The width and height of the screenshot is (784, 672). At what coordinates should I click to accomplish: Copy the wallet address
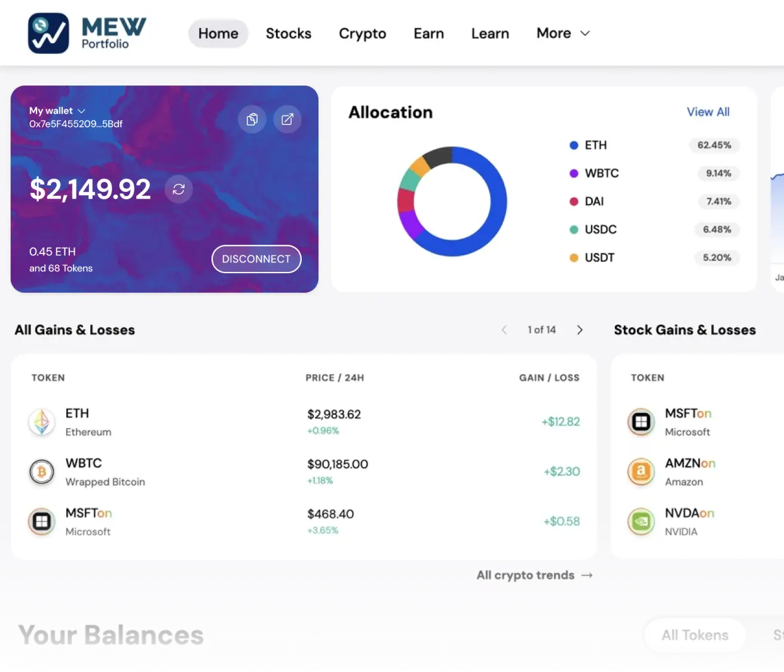click(x=252, y=120)
